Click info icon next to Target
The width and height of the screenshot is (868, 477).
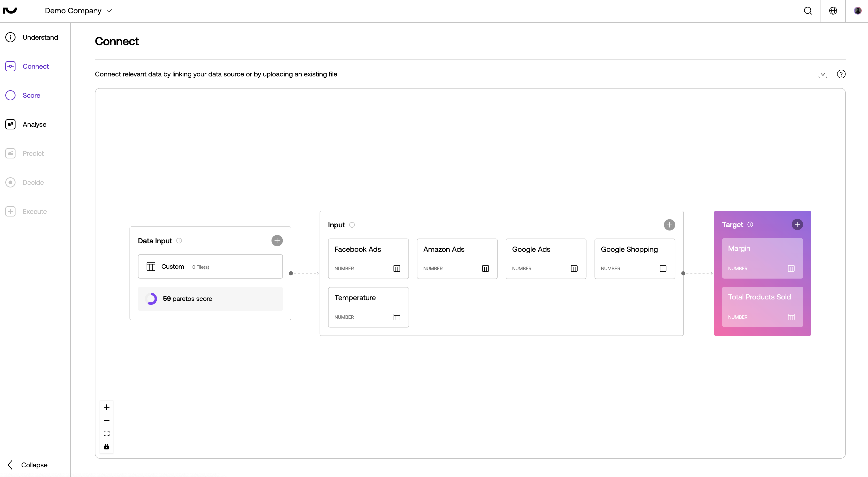[x=750, y=224]
